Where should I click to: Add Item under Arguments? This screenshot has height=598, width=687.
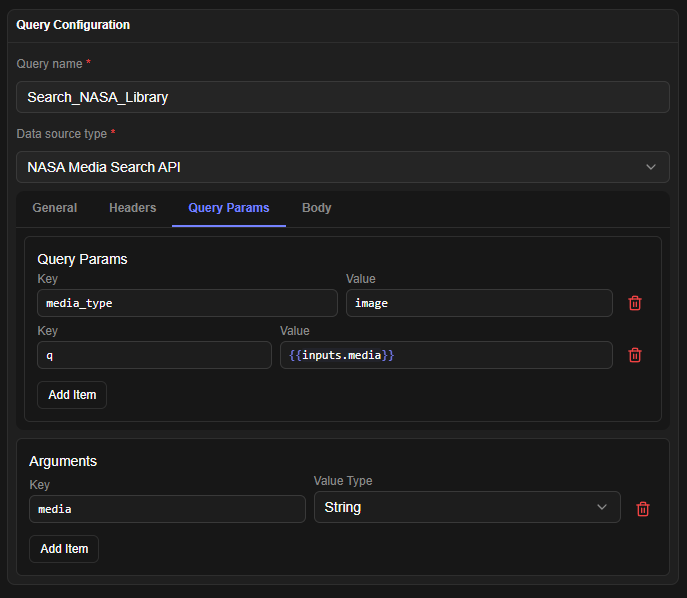(64, 548)
